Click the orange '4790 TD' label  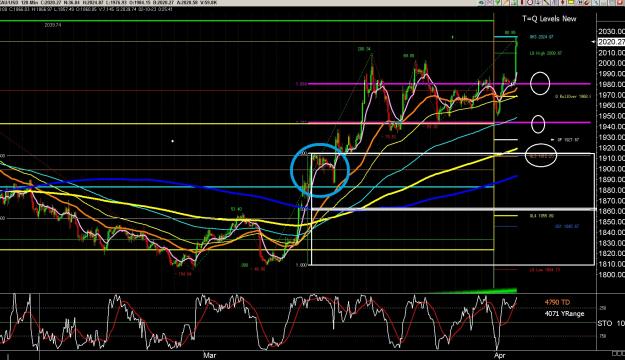(557, 302)
